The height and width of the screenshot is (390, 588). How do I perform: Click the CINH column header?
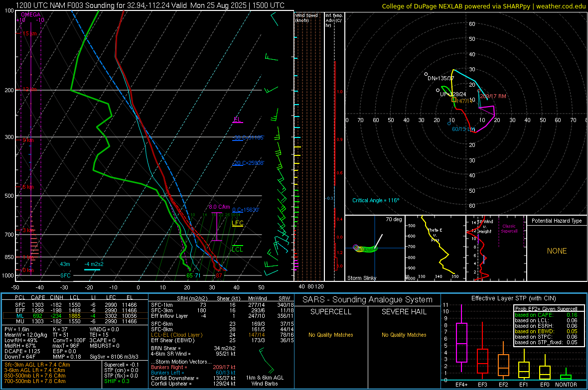[57, 297]
